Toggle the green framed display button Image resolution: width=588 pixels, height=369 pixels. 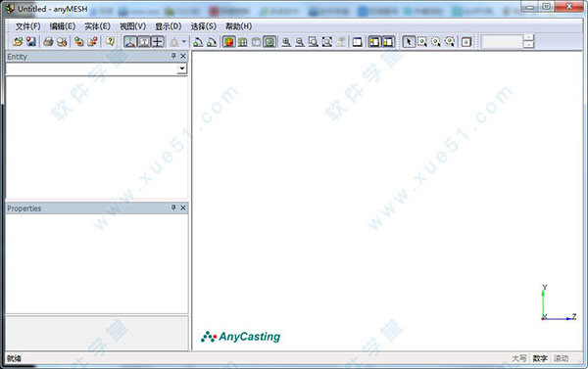coord(269,41)
